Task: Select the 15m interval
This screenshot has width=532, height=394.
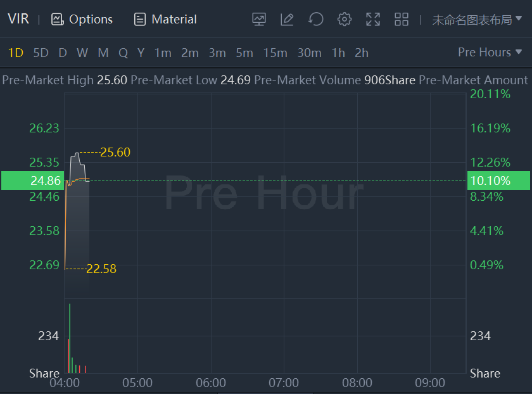Action: click(275, 53)
